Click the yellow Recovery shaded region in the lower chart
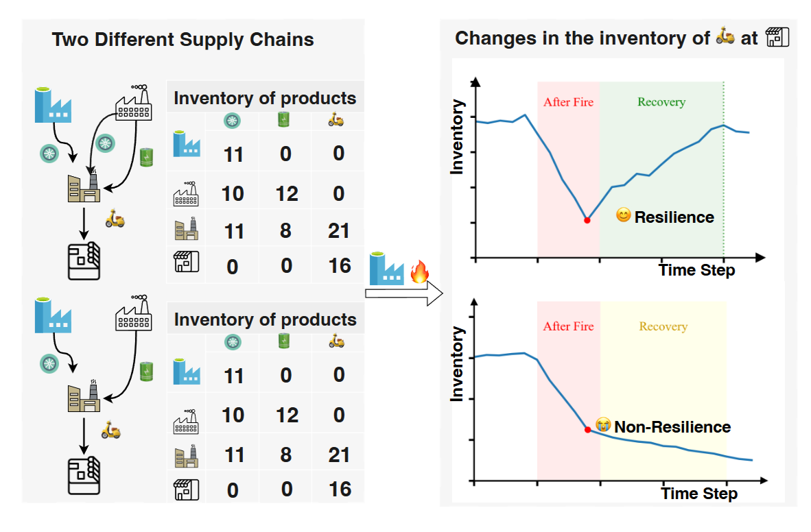Viewport: 811px width, 532px height. coord(663,384)
